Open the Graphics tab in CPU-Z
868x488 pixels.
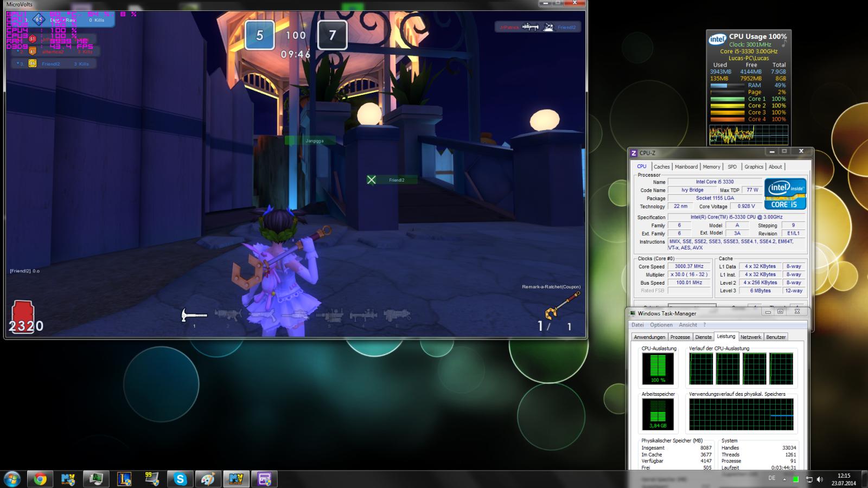754,166
